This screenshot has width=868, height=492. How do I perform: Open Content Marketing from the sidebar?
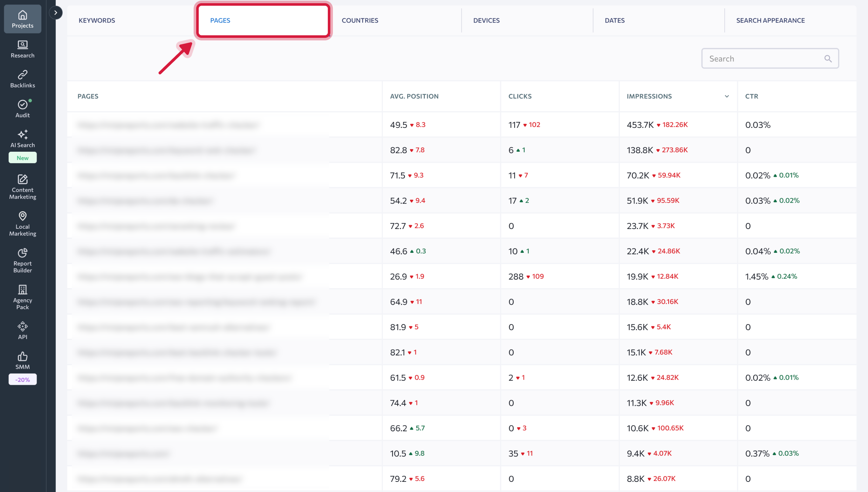point(22,187)
